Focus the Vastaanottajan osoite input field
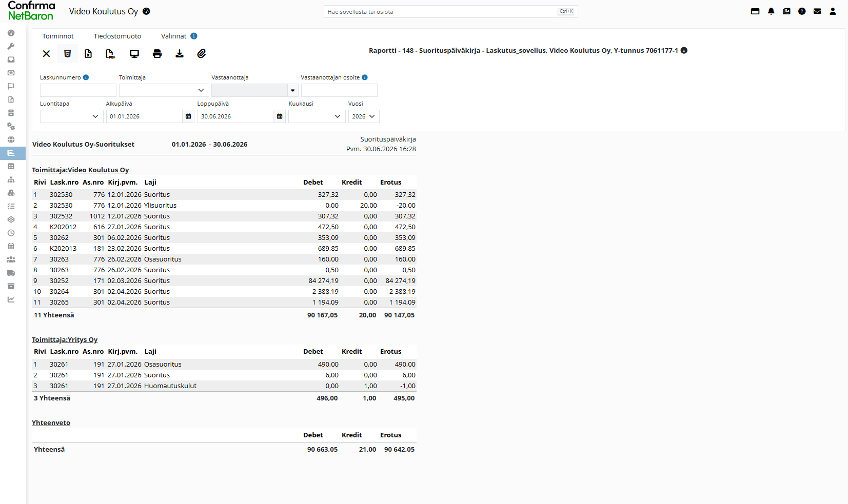The height and width of the screenshot is (504, 848). pos(339,90)
